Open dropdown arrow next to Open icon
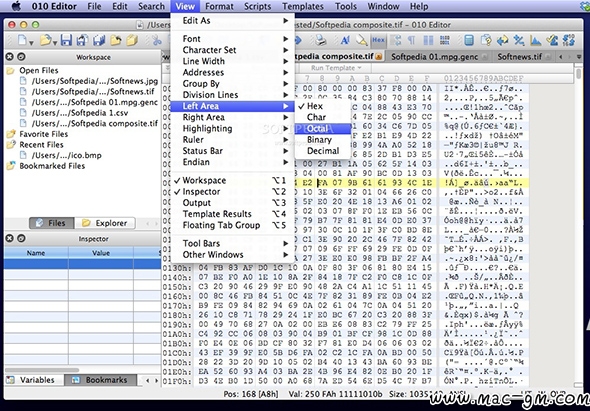The image size is (590, 411). pos(55,43)
